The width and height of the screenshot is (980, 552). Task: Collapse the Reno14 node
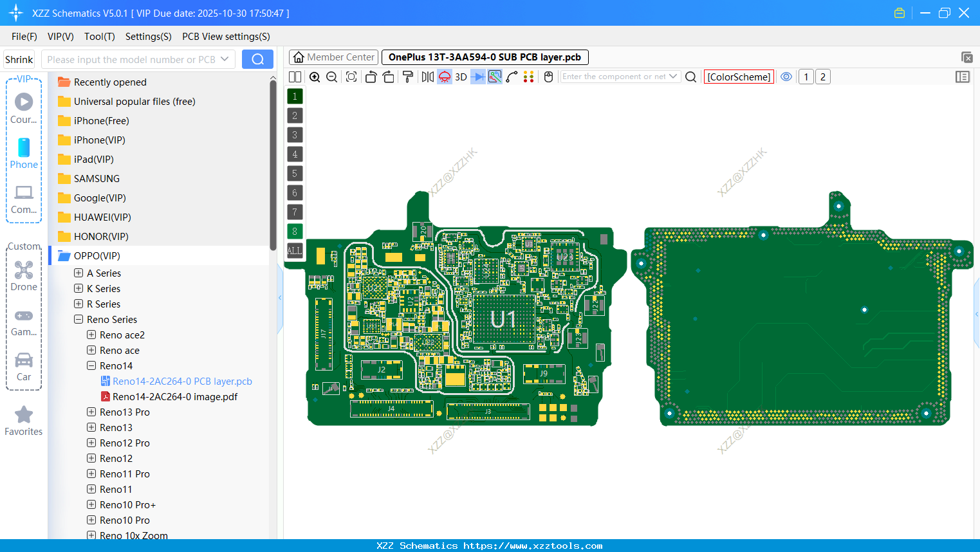(x=91, y=365)
